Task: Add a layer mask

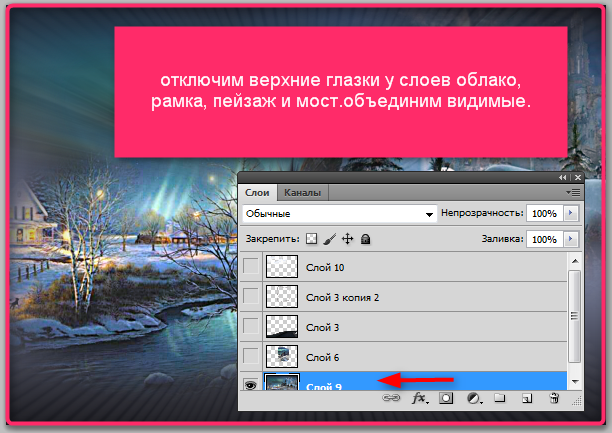Action: [x=446, y=398]
